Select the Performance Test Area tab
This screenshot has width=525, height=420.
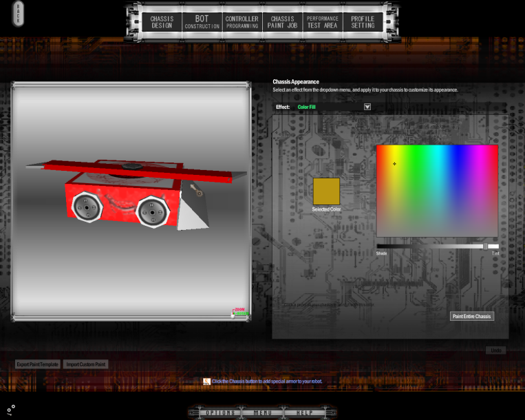click(x=323, y=22)
